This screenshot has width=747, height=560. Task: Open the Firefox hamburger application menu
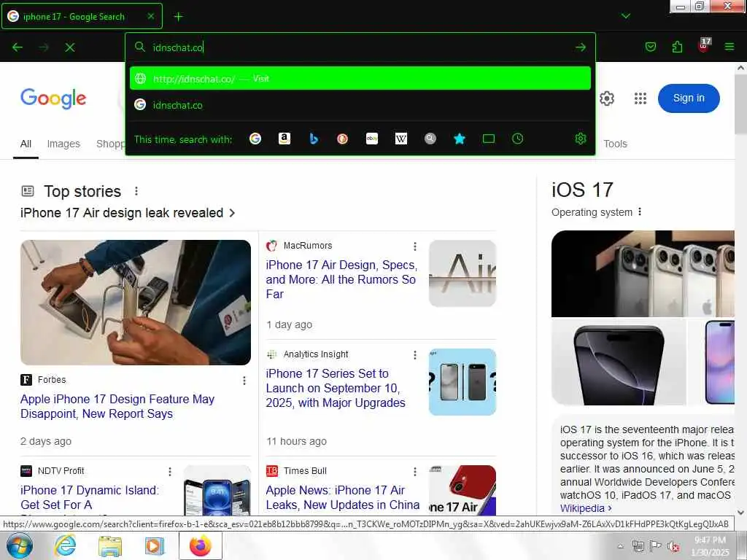tap(729, 47)
